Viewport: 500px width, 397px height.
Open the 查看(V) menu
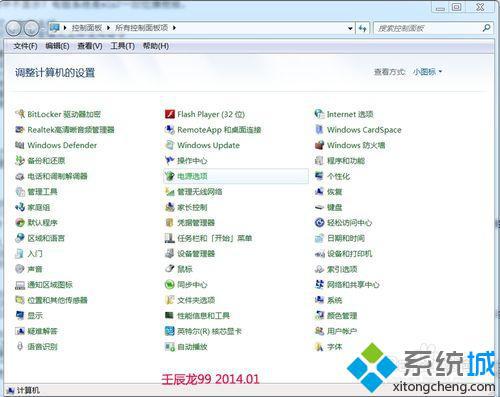[x=90, y=46]
